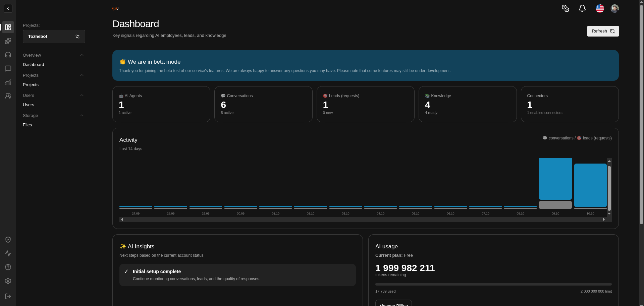This screenshot has width=644, height=306.
Task: Collapse the Overview section chevron
Action: coord(82,55)
